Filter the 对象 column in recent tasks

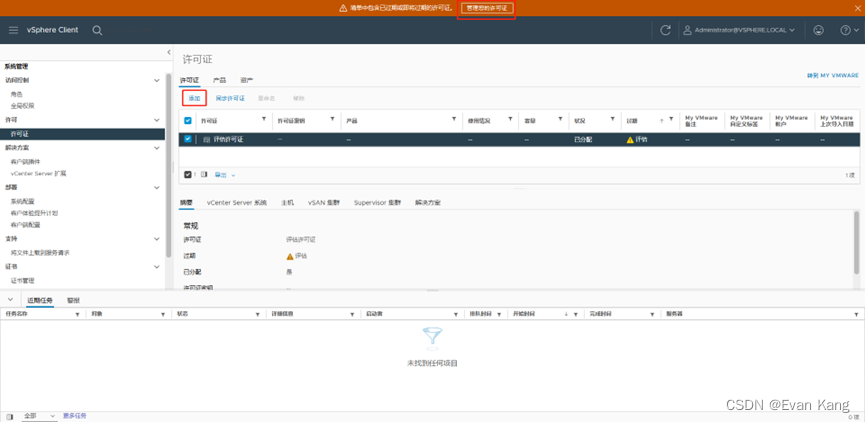163,314
